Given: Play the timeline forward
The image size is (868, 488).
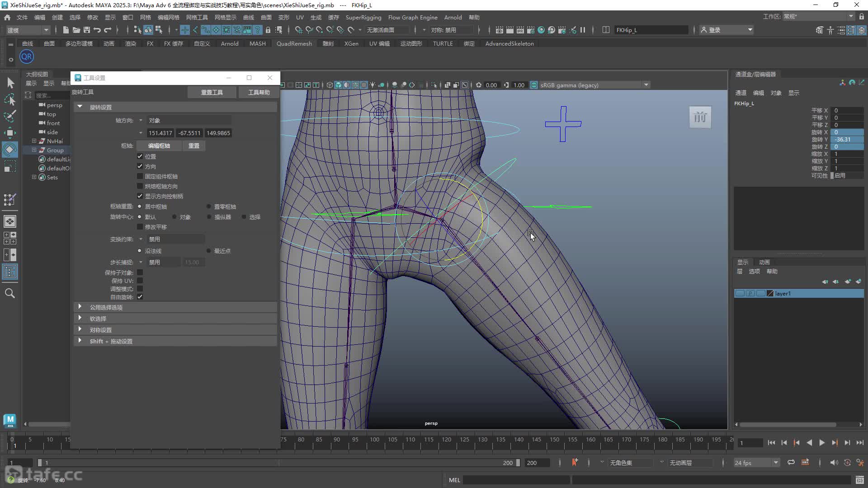Looking at the screenshot, I should [x=822, y=443].
